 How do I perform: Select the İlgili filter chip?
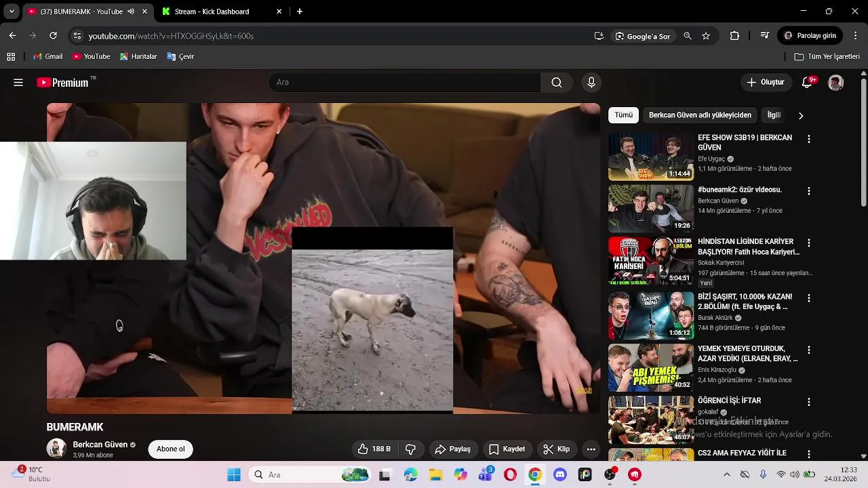pos(774,115)
